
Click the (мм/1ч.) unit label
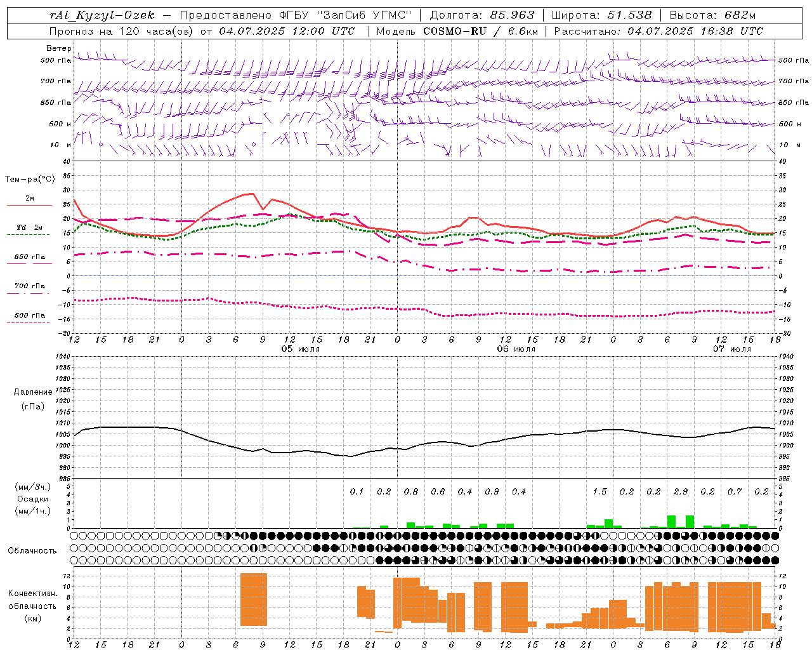coord(33,511)
